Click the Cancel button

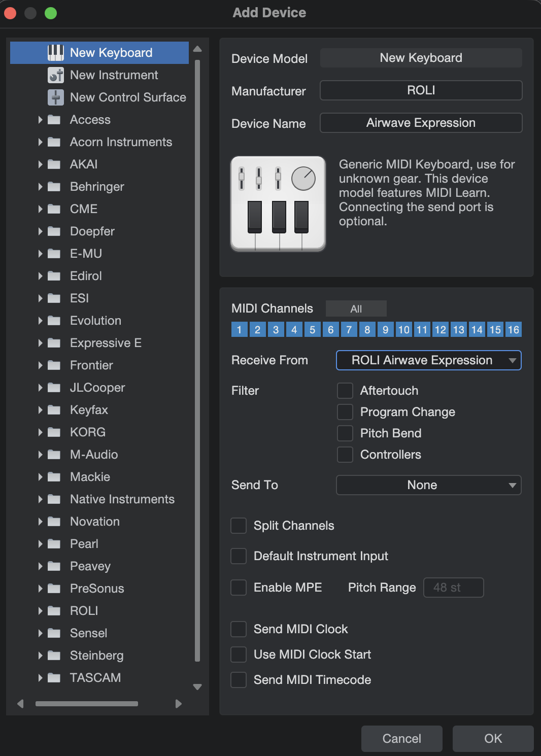(402, 739)
